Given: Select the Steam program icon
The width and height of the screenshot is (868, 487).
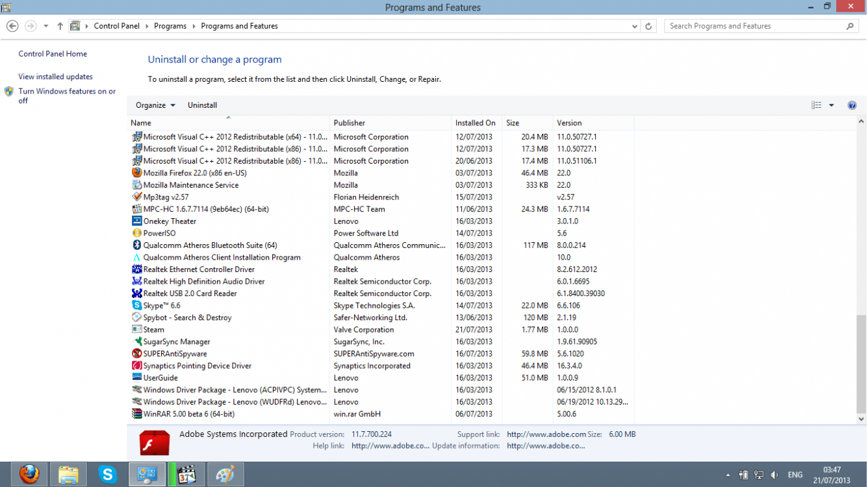Looking at the screenshot, I should (136, 329).
